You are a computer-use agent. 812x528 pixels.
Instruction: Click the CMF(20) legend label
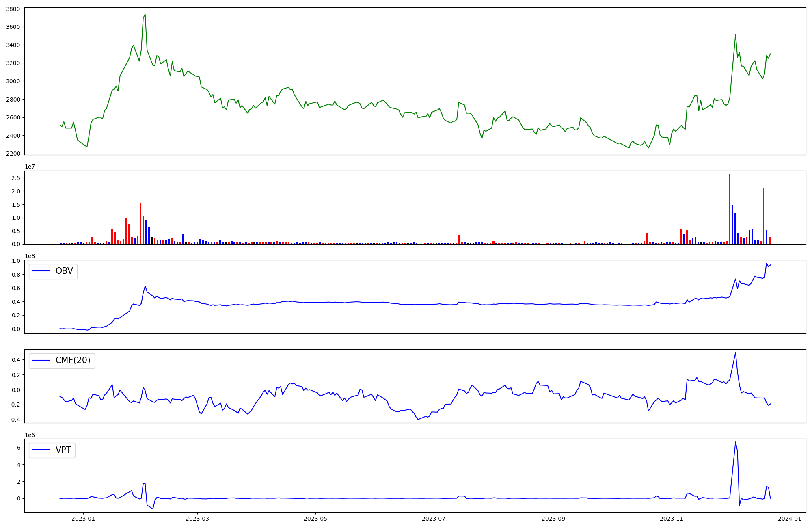coord(73,361)
